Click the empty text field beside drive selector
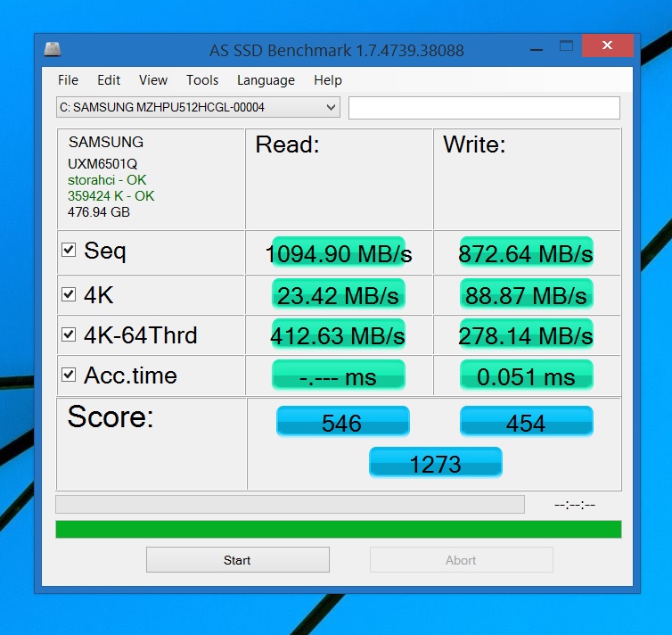 point(484,108)
